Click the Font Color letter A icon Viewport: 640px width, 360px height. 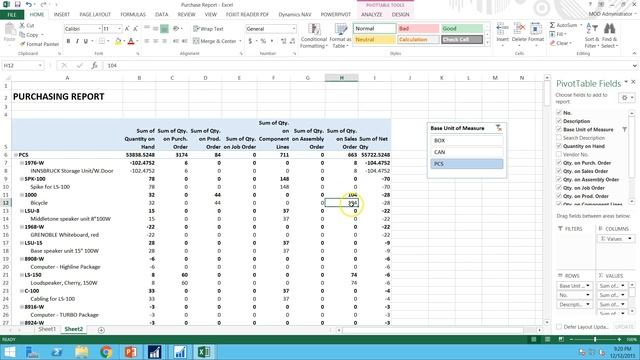click(131, 41)
